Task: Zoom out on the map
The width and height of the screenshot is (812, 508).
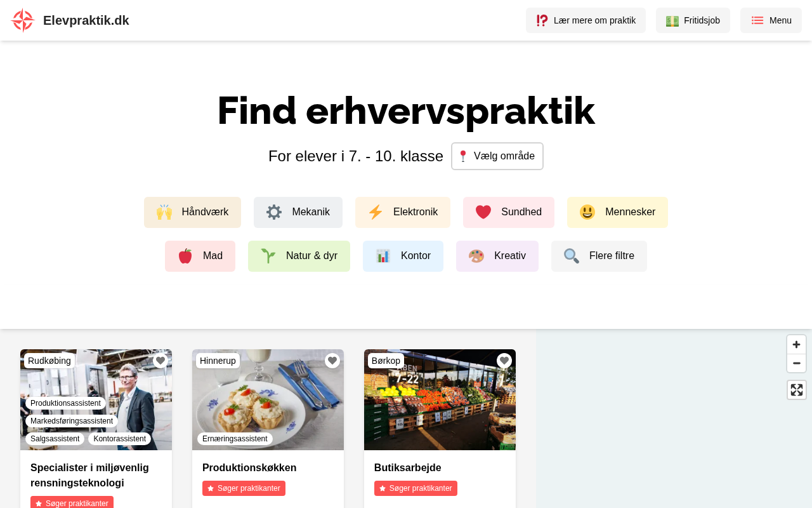Action: click(797, 363)
